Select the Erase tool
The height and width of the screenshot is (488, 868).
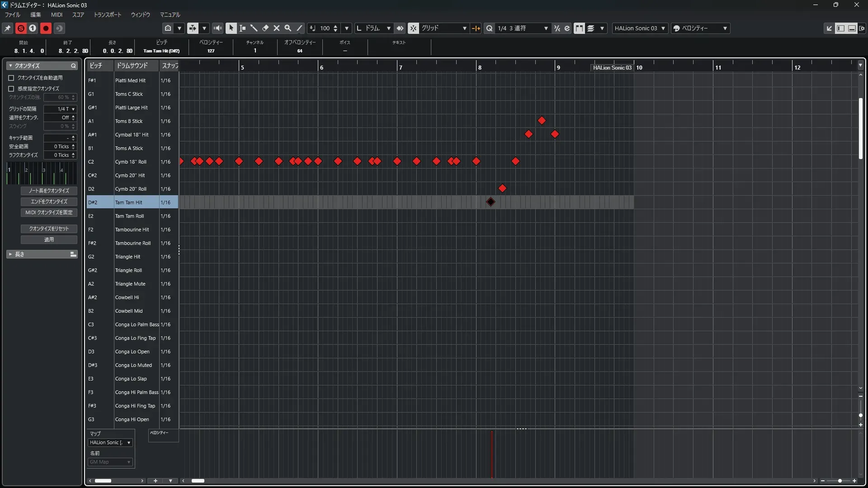265,28
